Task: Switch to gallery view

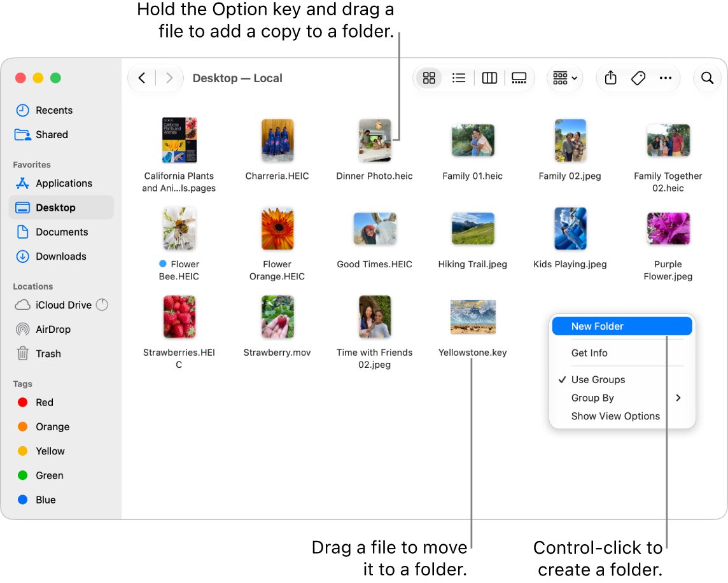Action: point(519,78)
